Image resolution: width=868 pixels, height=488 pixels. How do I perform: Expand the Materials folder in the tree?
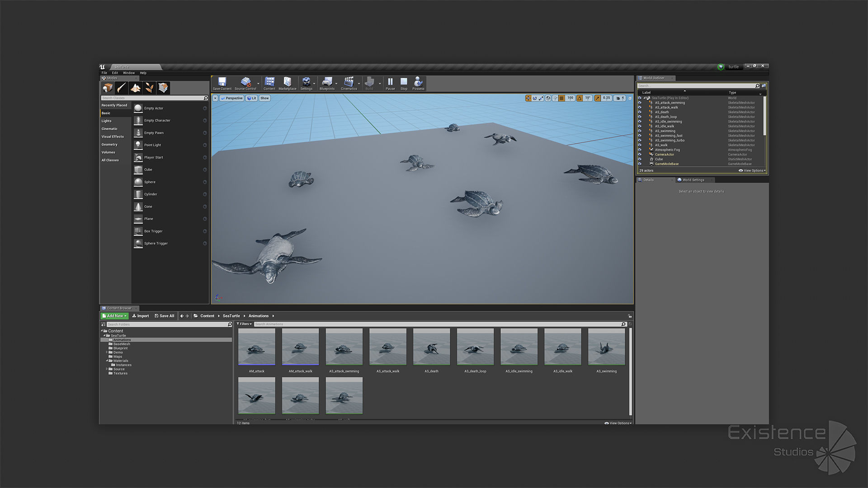click(107, 361)
